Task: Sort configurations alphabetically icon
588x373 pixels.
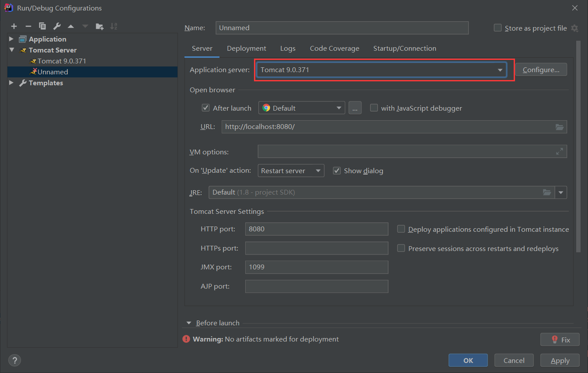Action: click(114, 26)
